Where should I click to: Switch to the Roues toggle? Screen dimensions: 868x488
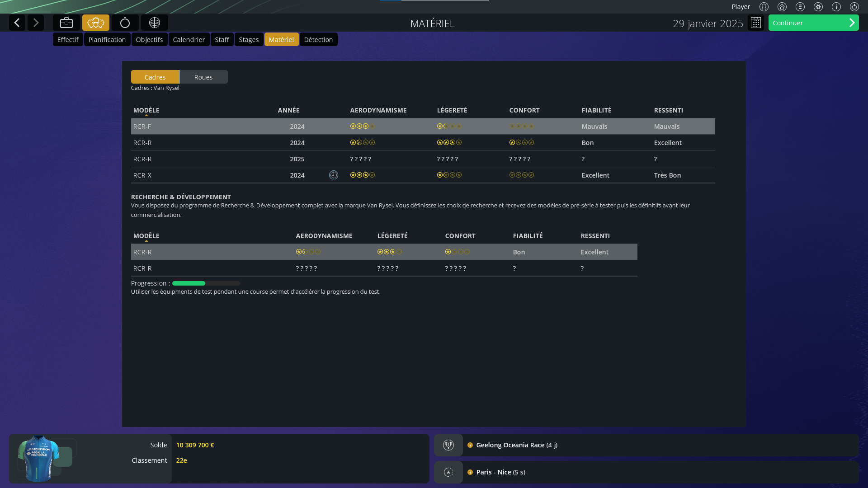(x=203, y=77)
